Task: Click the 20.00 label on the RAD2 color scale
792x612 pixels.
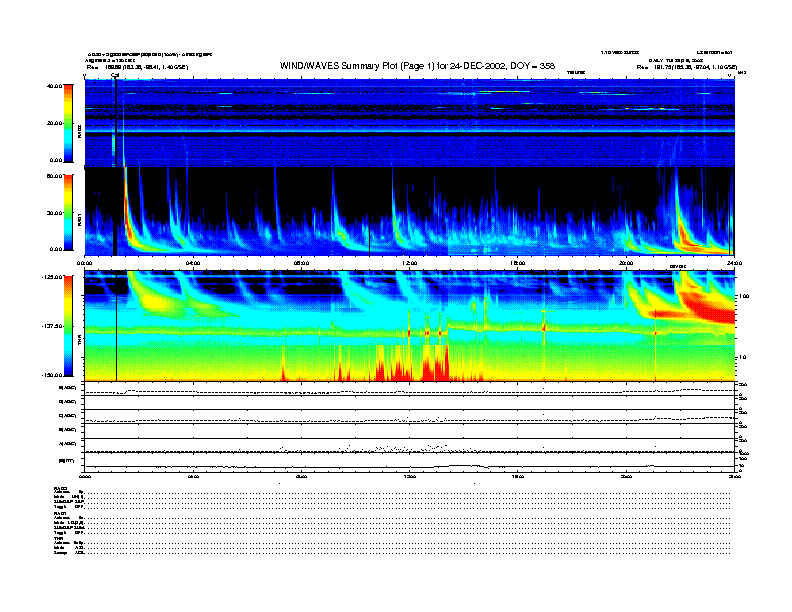Action: 54,123
